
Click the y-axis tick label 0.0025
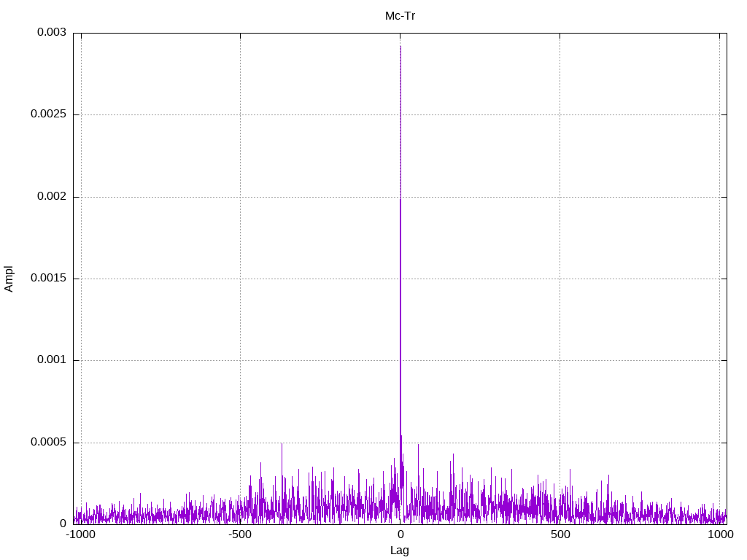(48, 114)
